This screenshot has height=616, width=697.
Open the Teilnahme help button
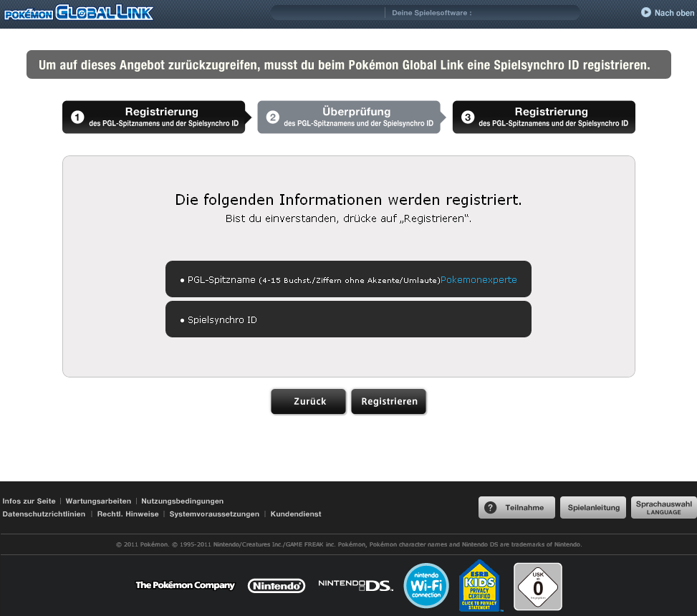point(516,508)
